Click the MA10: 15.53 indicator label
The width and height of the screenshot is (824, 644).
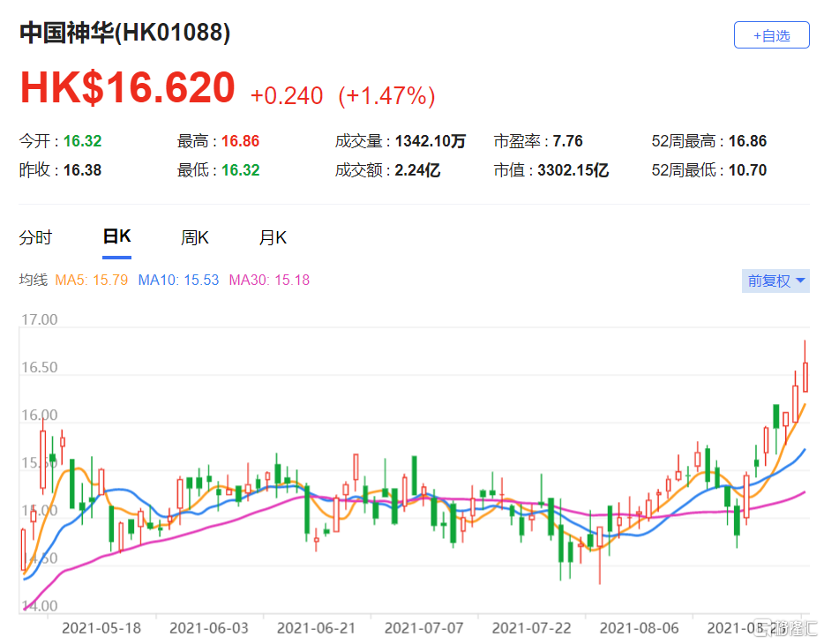click(x=179, y=280)
